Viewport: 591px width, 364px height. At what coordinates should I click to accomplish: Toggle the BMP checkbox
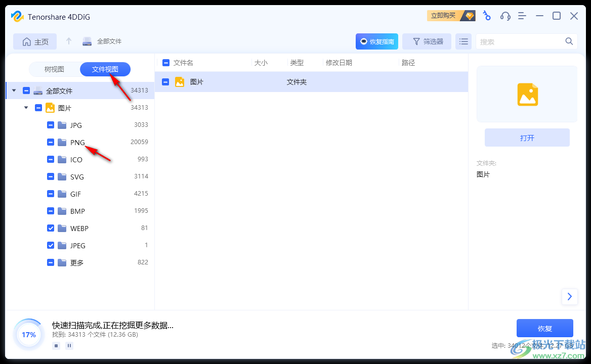coord(51,211)
